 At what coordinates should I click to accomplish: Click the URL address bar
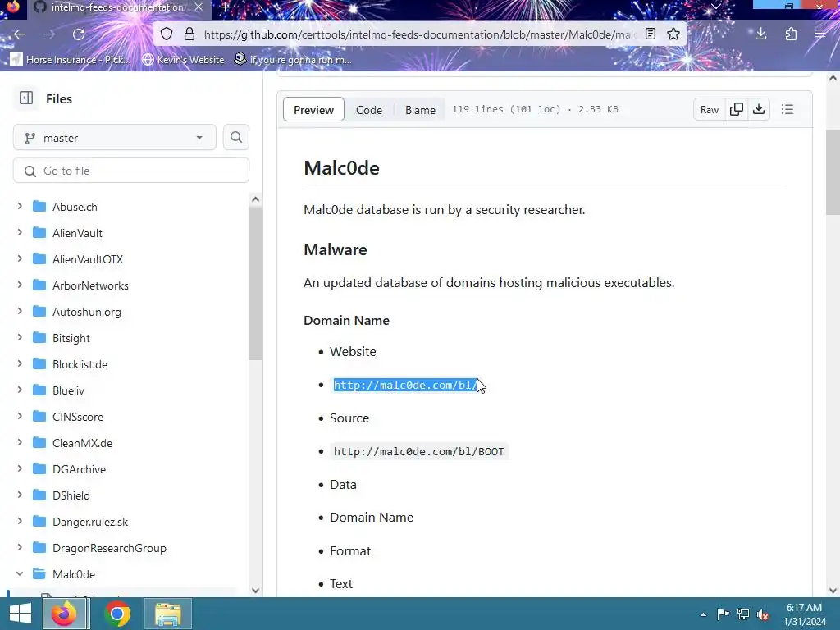(419, 34)
